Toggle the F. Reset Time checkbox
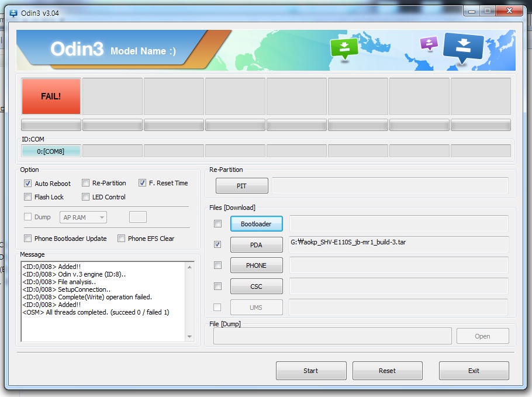Screen dimensions: 532x397 142,183
